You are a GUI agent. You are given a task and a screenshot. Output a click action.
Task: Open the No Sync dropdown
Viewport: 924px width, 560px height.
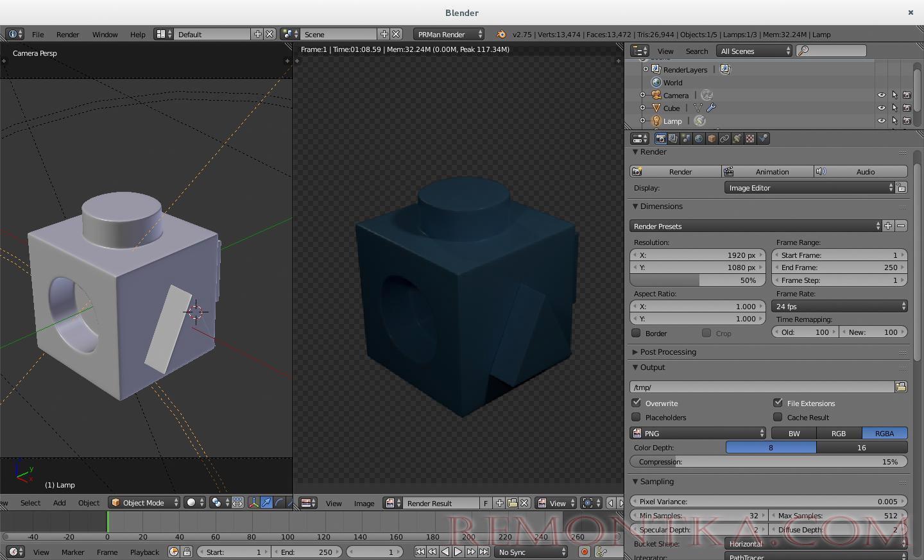(x=532, y=552)
